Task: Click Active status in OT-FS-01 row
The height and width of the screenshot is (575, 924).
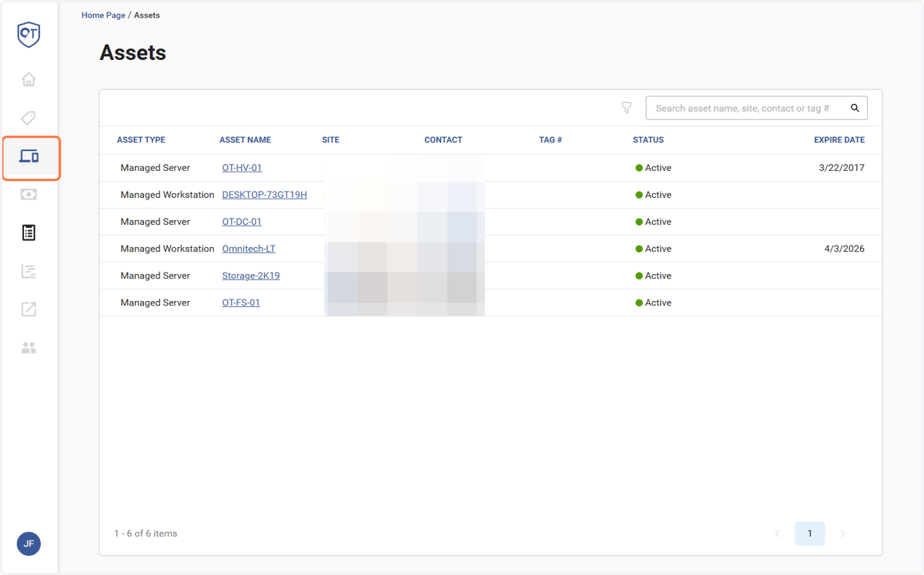Action: (653, 303)
